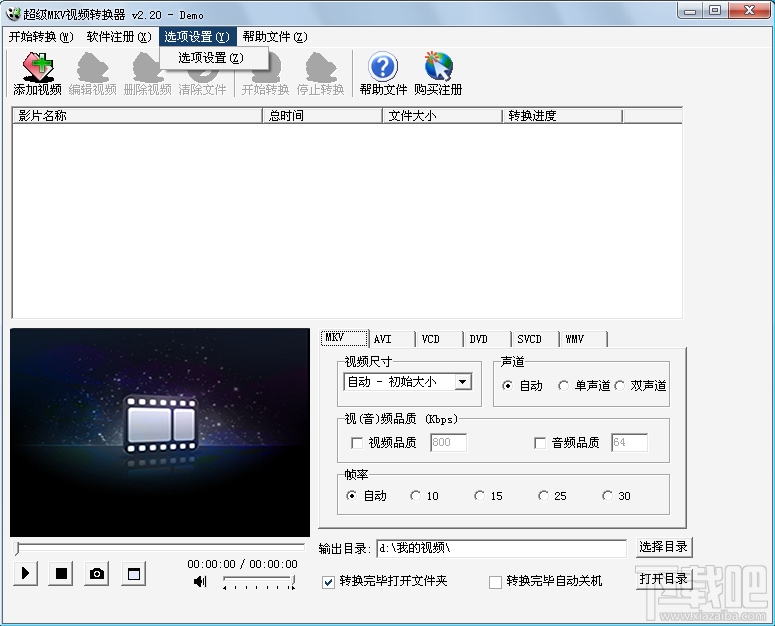Switch to the VCD tab
The height and width of the screenshot is (626, 775).
pyautogui.click(x=440, y=339)
